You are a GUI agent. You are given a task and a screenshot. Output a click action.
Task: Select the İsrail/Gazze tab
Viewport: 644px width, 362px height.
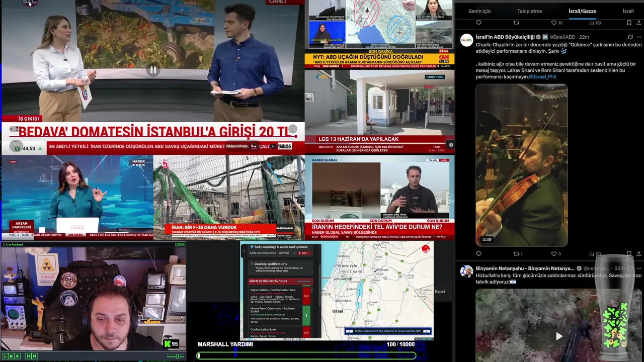tap(582, 11)
